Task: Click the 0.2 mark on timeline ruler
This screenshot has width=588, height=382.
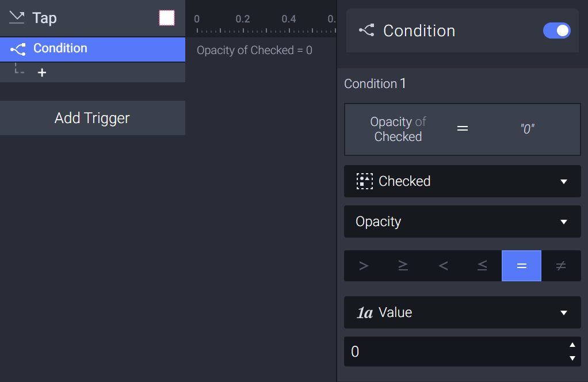Action: [x=243, y=19]
